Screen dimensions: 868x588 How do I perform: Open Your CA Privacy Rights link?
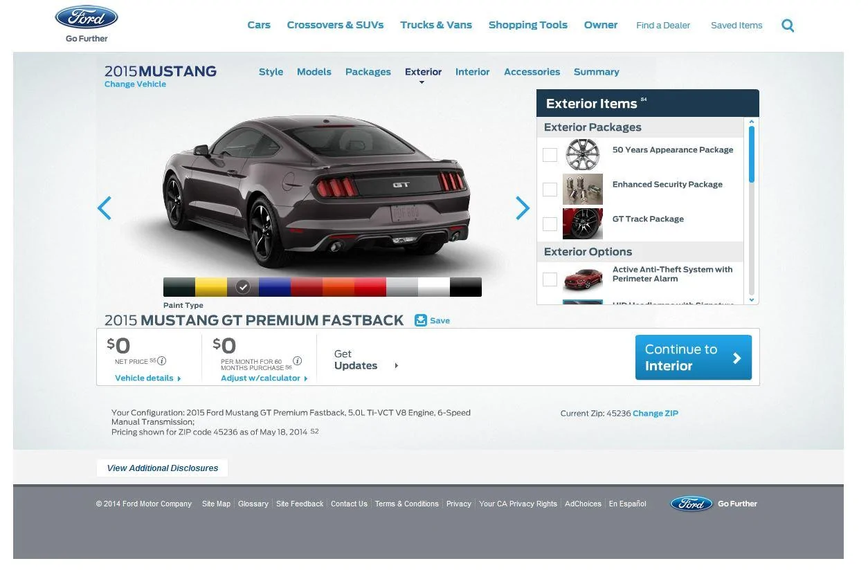[x=518, y=504]
